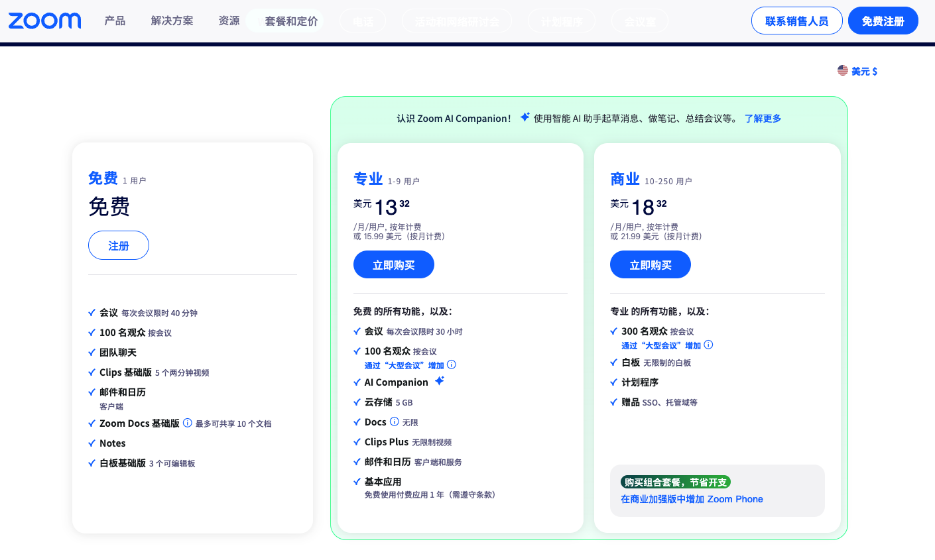
Task: Open the 了解更多 link
Action: click(x=763, y=118)
